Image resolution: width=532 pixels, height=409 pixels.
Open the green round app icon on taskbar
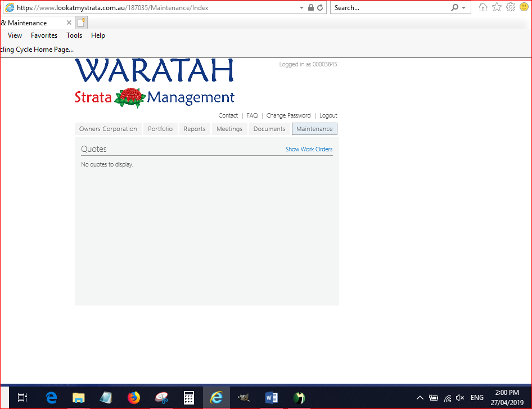point(299,397)
